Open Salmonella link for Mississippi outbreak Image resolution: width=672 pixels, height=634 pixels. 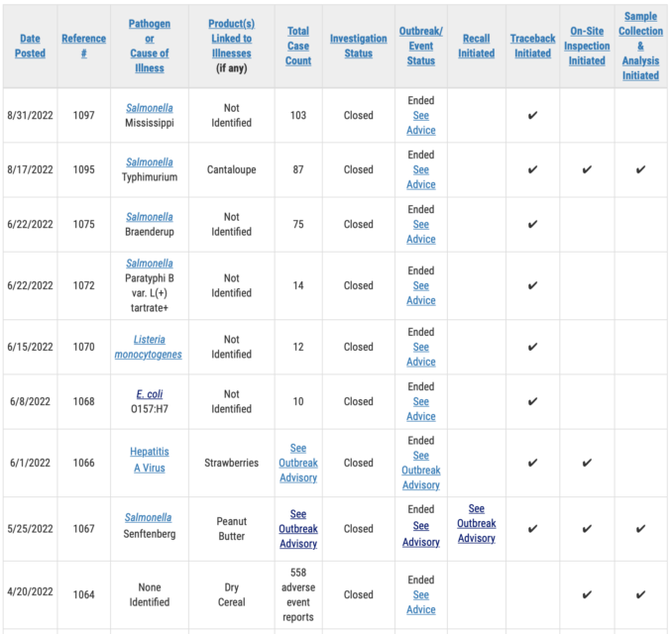(x=150, y=108)
